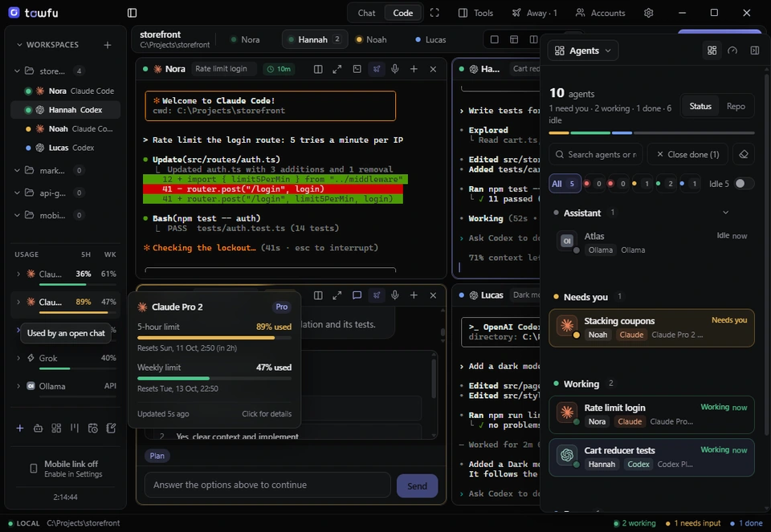Open usage gauge icon in Agents panel
Screen dimensions: 771x532
pyautogui.click(x=732, y=51)
